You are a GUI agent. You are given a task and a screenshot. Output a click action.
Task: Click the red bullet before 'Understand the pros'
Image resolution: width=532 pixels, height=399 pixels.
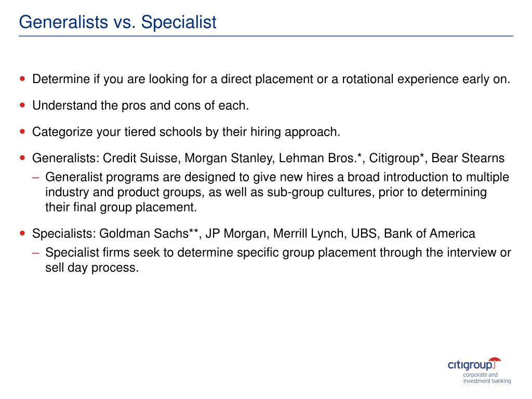pos(23,105)
